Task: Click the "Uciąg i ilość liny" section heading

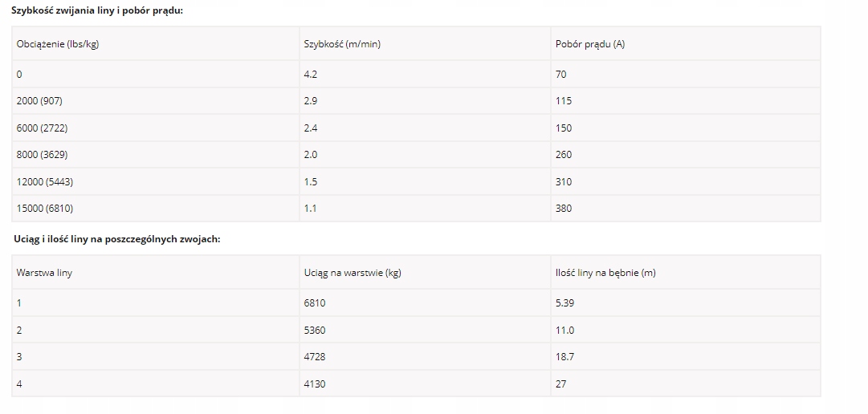Action: point(117,239)
